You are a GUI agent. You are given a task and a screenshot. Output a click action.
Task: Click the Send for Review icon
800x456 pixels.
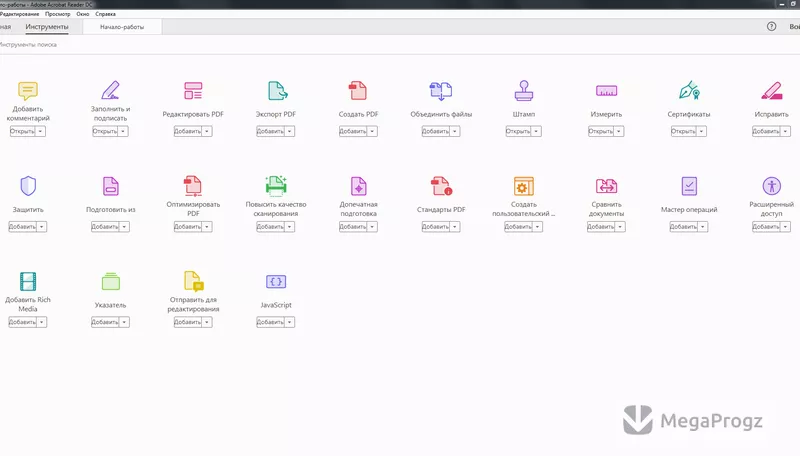193,282
